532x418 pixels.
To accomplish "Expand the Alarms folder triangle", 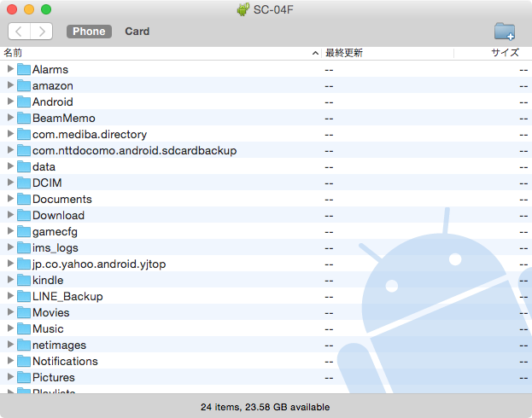I will (x=10, y=69).
